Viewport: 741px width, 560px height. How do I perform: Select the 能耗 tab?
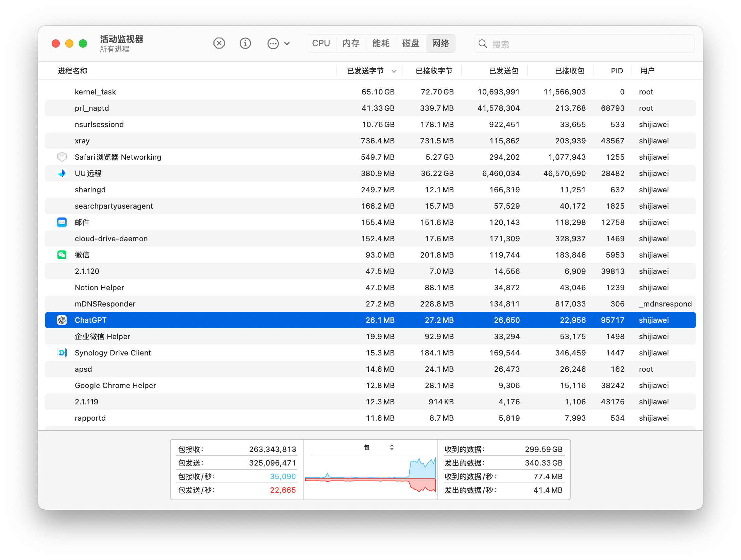381,43
